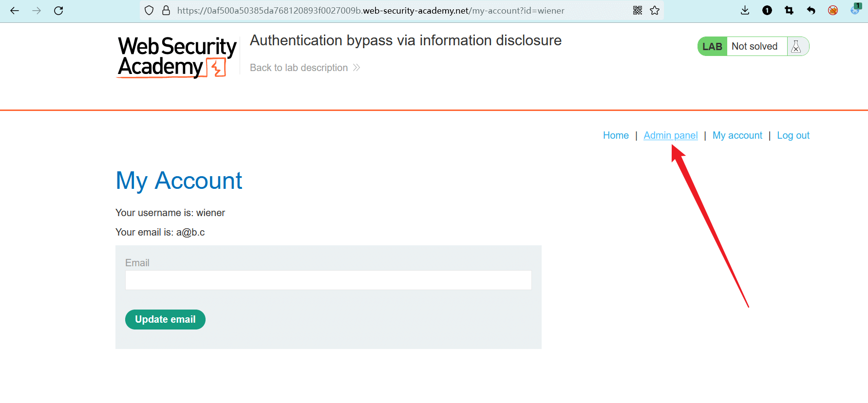Expand chevron beside Back to lab description
The image size is (868, 403).
point(357,68)
